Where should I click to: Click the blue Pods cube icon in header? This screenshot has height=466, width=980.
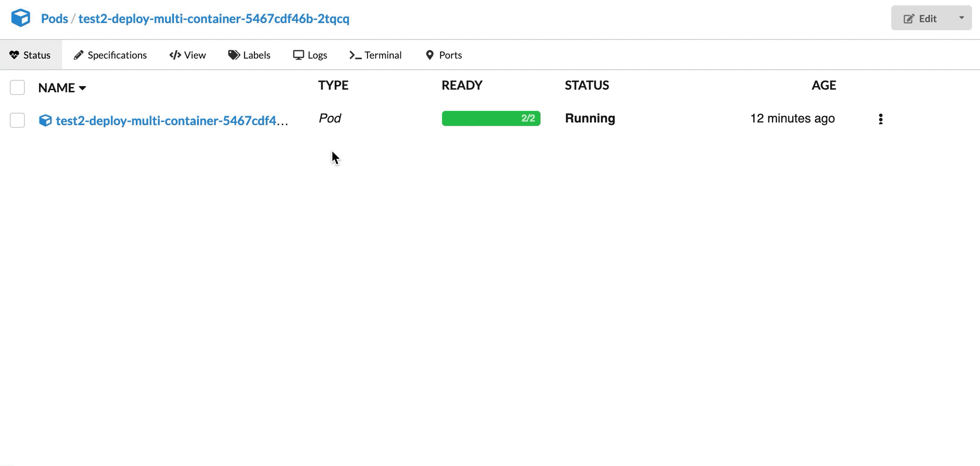click(20, 18)
